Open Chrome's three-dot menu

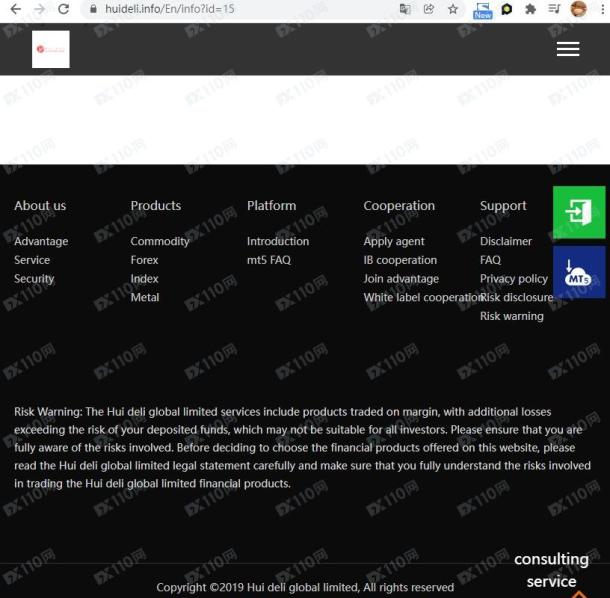[603, 9]
